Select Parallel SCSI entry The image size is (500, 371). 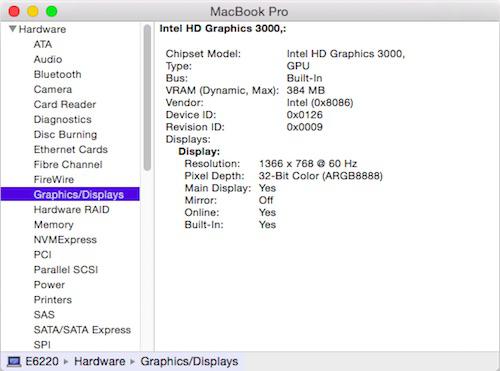[66, 270]
